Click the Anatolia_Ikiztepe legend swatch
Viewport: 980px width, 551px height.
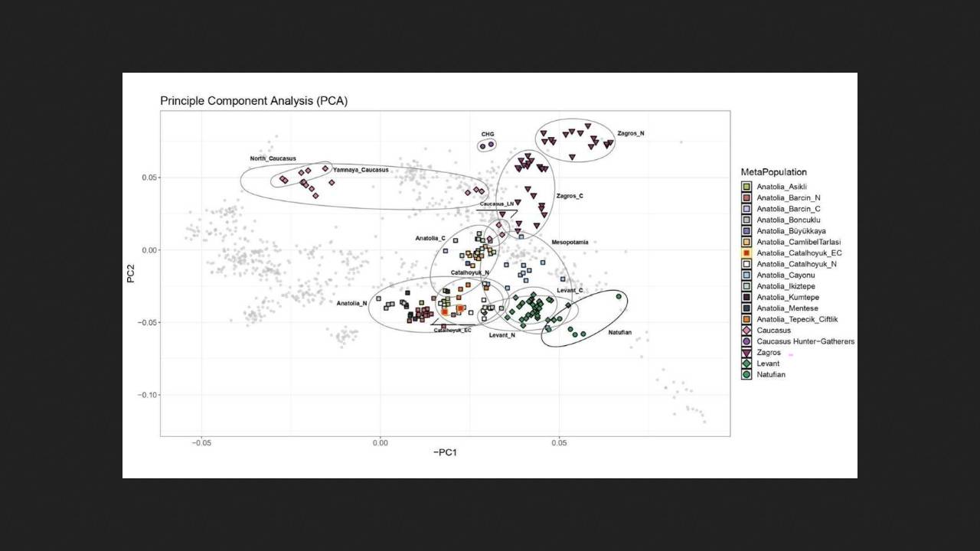click(746, 286)
